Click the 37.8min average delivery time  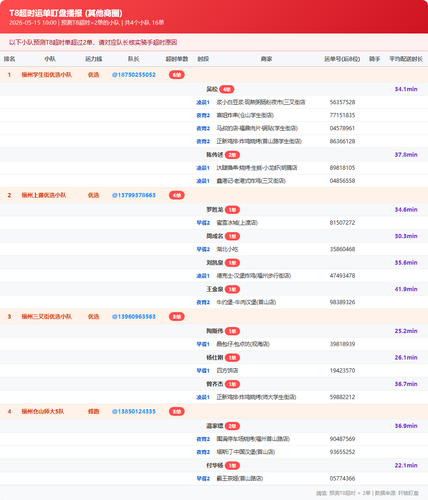tap(406, 155)
